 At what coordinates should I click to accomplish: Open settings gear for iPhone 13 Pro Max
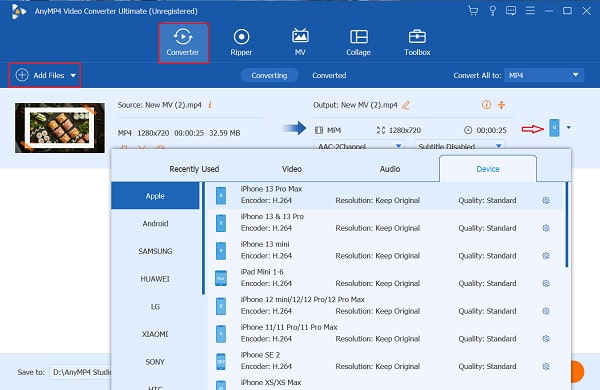(546, 200)
